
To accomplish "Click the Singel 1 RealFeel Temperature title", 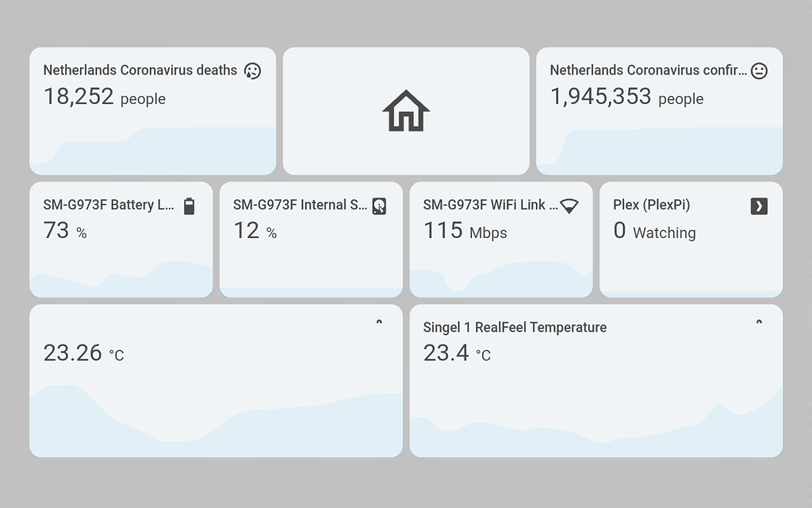I will [x=515, y=327].
